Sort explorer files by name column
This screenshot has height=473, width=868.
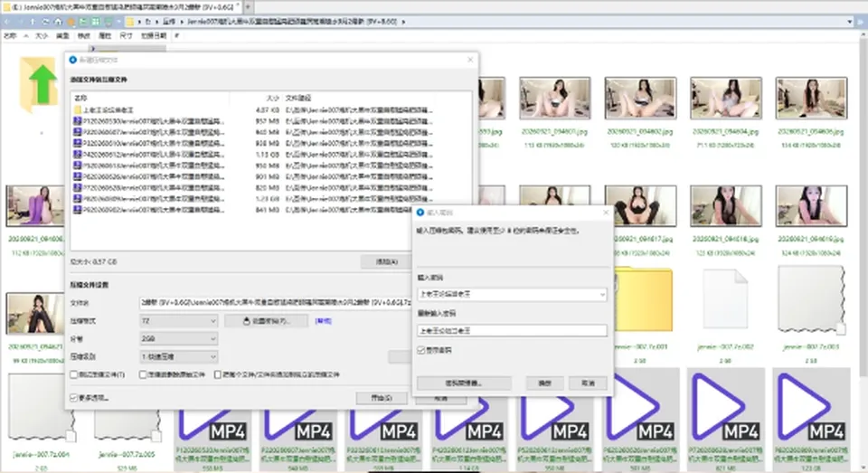pos(10,36)
